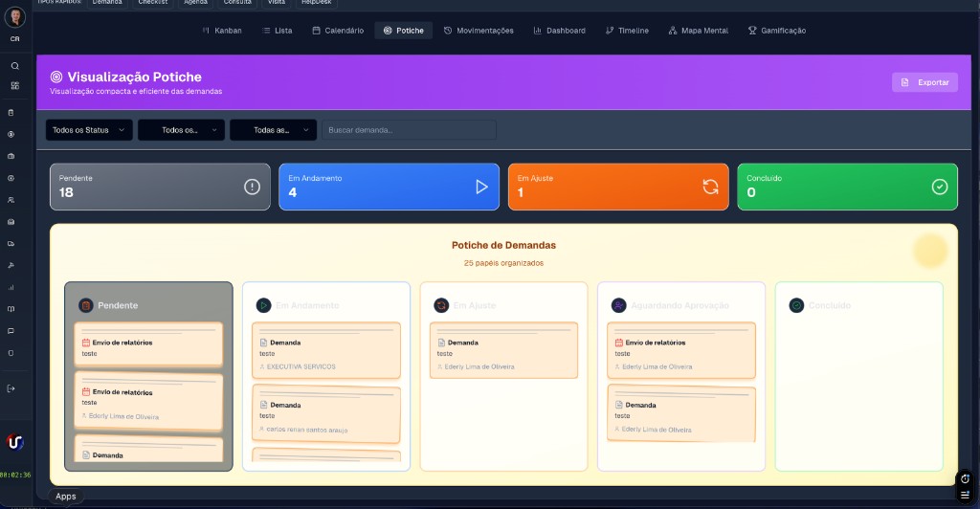Click the CR user avatar photo

point(15,17)
